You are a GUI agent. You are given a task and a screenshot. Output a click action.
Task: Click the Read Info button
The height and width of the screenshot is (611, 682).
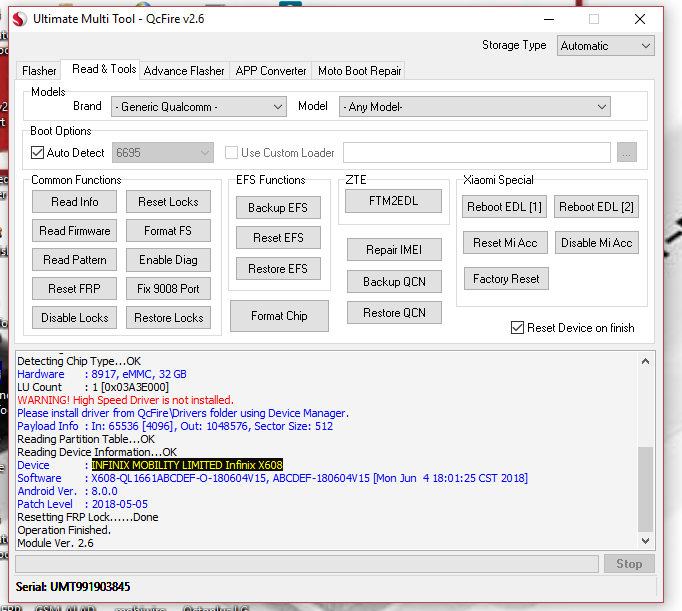(74, 202)
